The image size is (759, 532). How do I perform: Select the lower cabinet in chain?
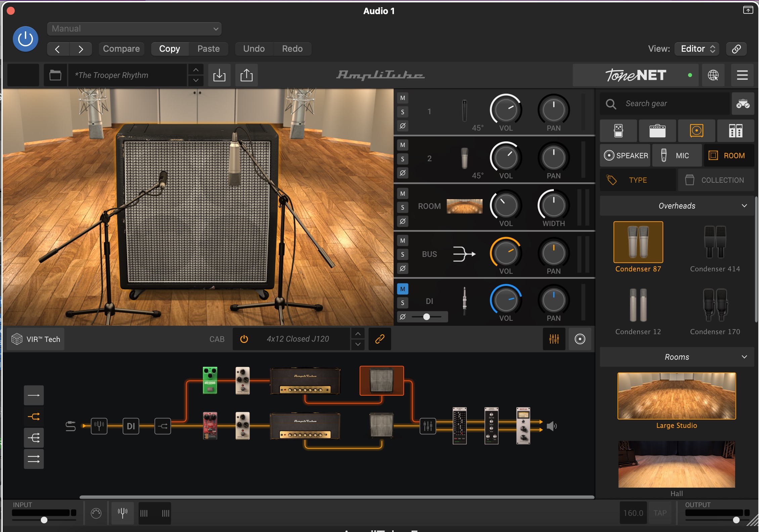point(382,425)
